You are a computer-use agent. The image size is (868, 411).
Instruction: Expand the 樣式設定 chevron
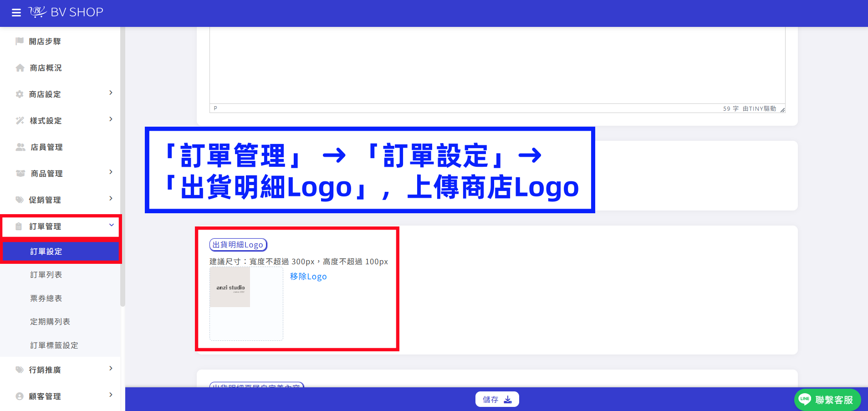click(111, 119)
